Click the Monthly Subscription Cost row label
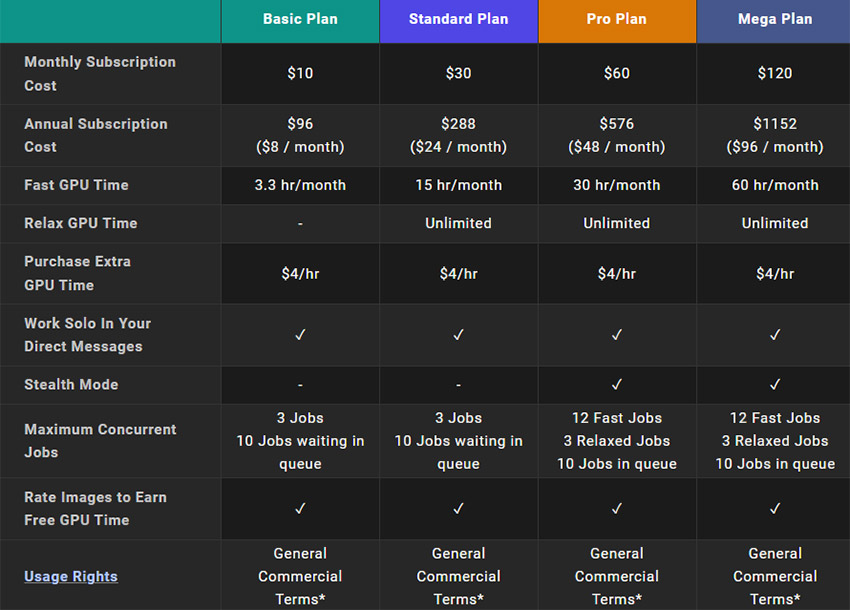Screen dimensions: 850x610 click(x=100, y=74)
